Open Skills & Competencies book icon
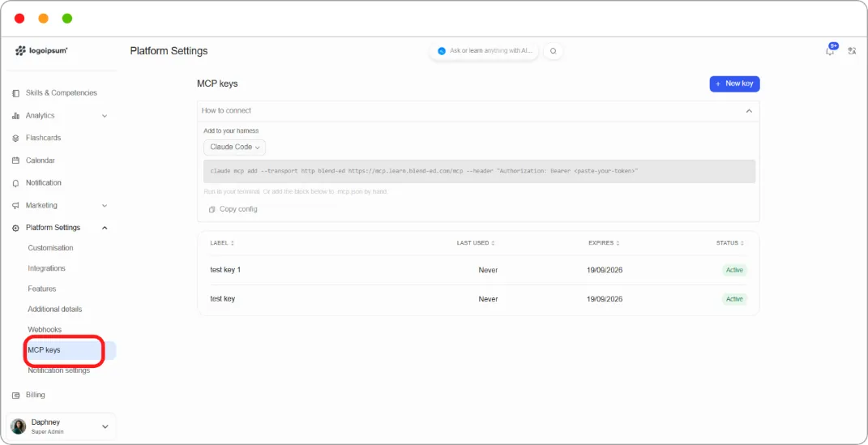868x445 pixels. (15, 93)
